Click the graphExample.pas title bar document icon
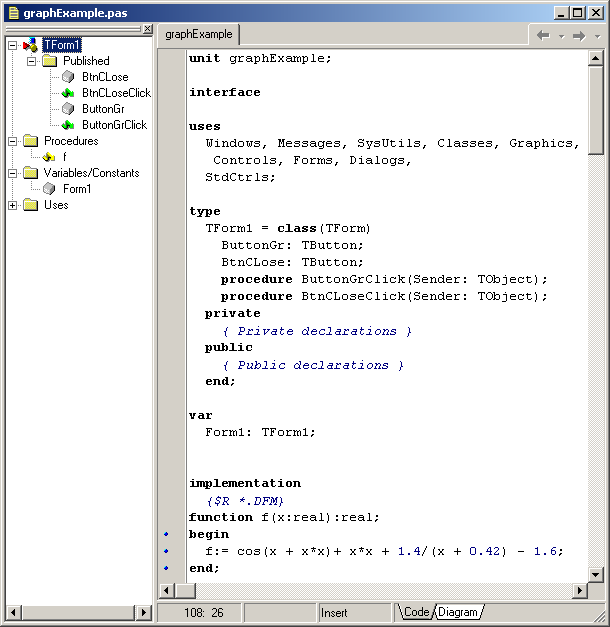The width and height of the screenshot is (610, 627). 14,13
